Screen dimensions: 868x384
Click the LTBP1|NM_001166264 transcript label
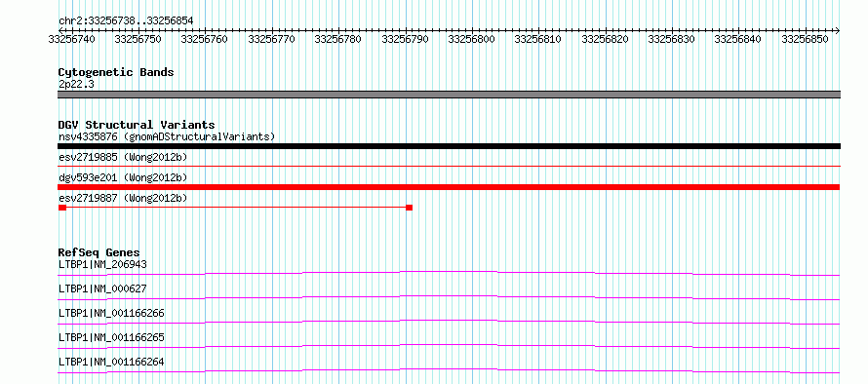click(111, 363)
